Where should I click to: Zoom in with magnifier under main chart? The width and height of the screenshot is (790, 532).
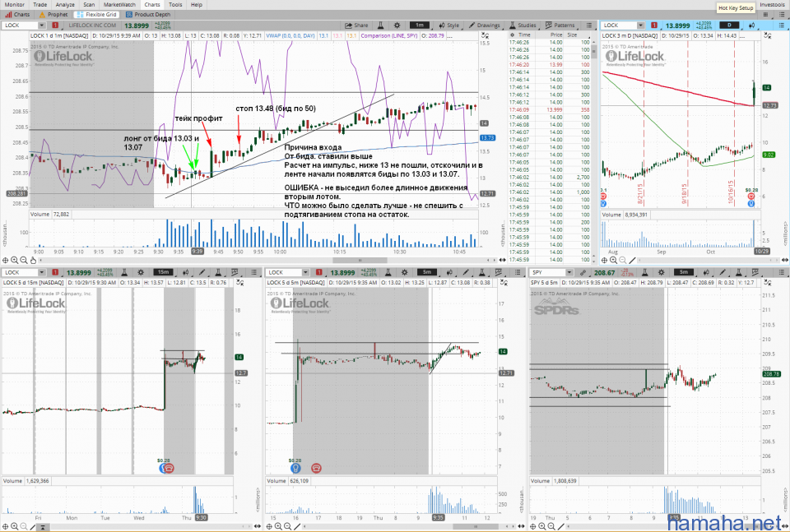15,260
